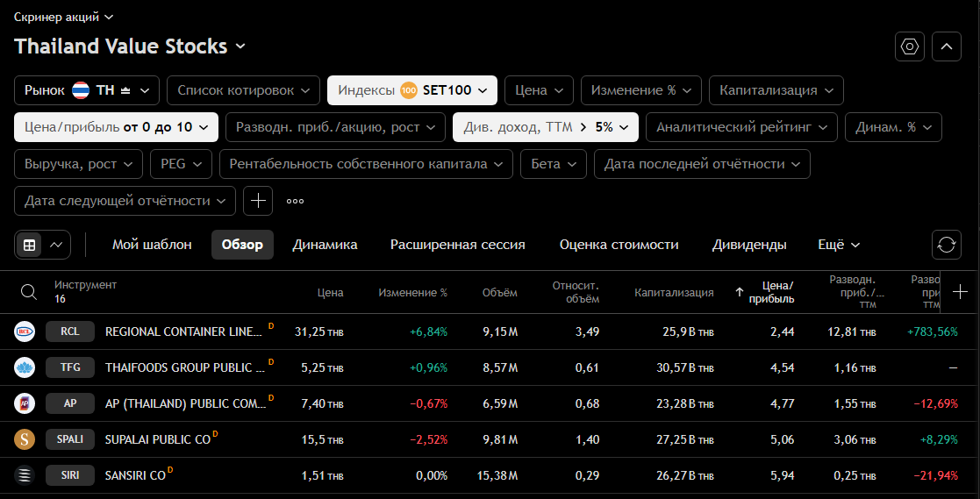Click the SPALI company logo
This screenshot has height=499, width=980.
pos(25,439)
